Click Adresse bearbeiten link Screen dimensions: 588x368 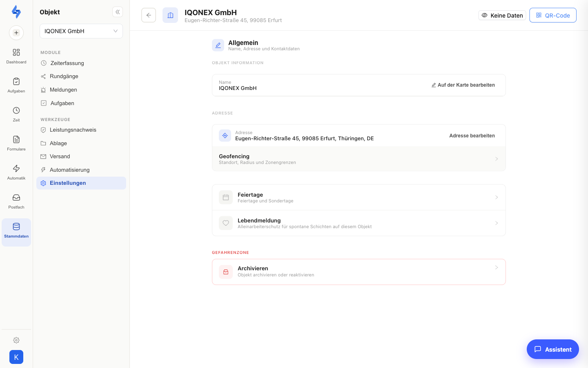coord(472,136)
